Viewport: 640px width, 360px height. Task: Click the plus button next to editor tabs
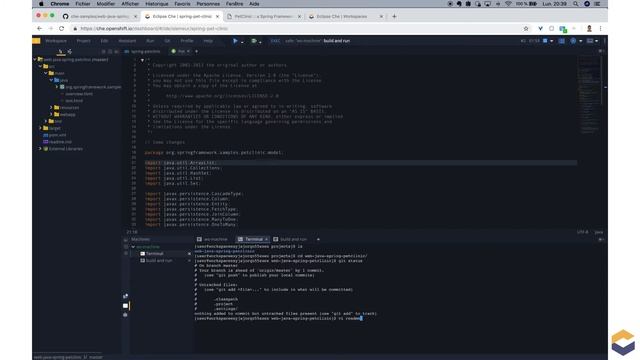pos(196,51)
